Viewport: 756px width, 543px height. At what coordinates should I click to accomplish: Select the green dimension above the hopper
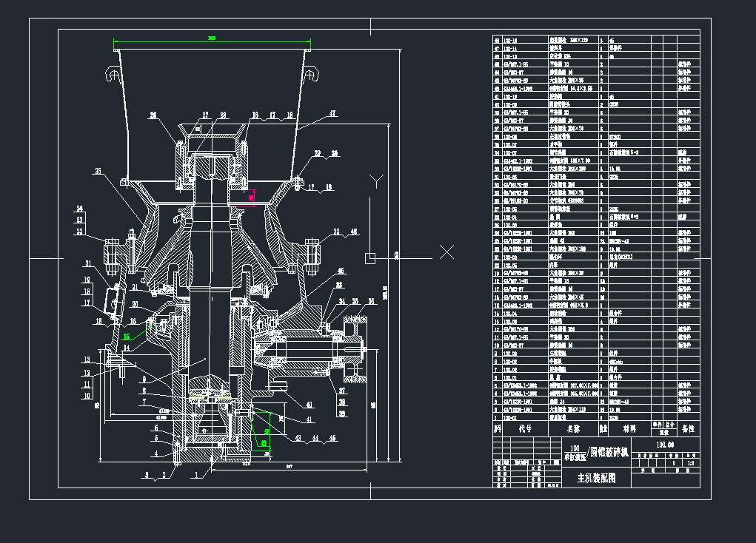[x=212, y=38]
